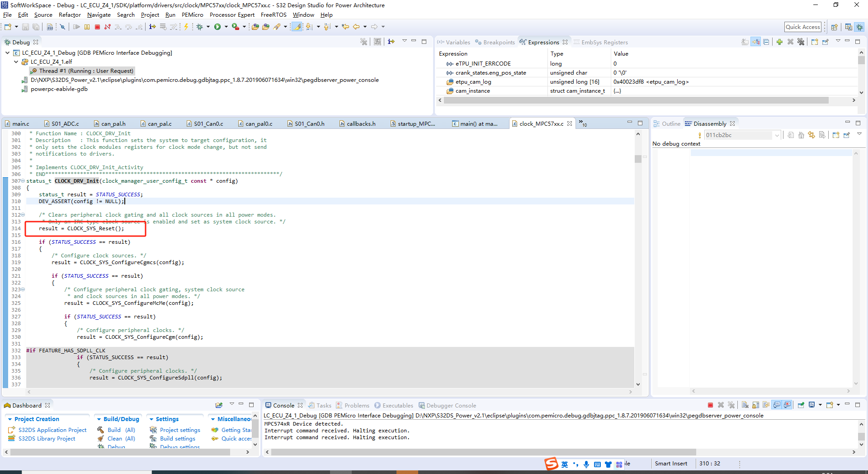Click the Suspend (pause) debug icon
868x474 pixels.
point(87,27)
